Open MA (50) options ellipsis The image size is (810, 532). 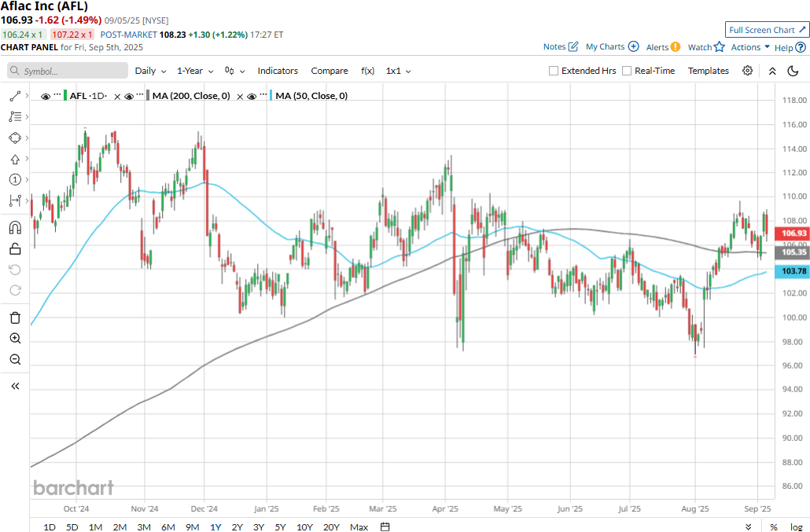pyautogui.click(x=263, y=95)
